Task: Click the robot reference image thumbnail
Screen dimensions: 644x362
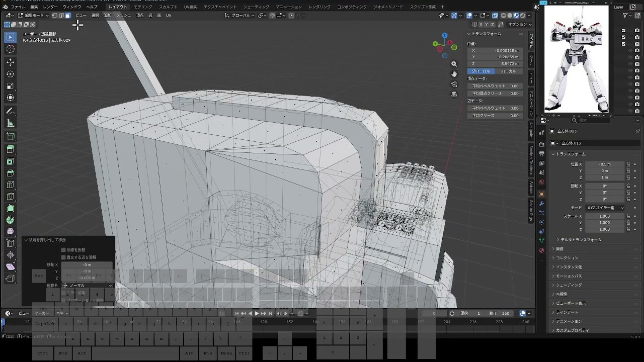Action: (x=577, y=59)
